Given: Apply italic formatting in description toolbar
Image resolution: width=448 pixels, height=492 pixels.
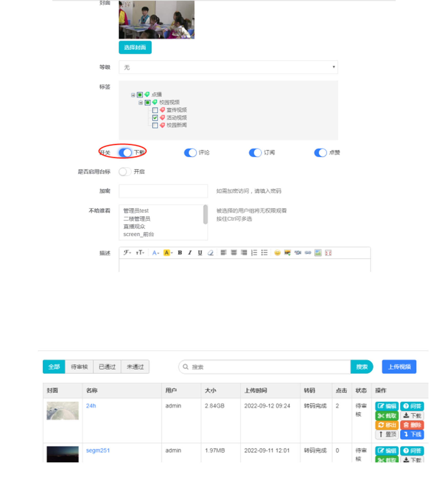Looking at the screenshot, I should (x=190, y=253).
